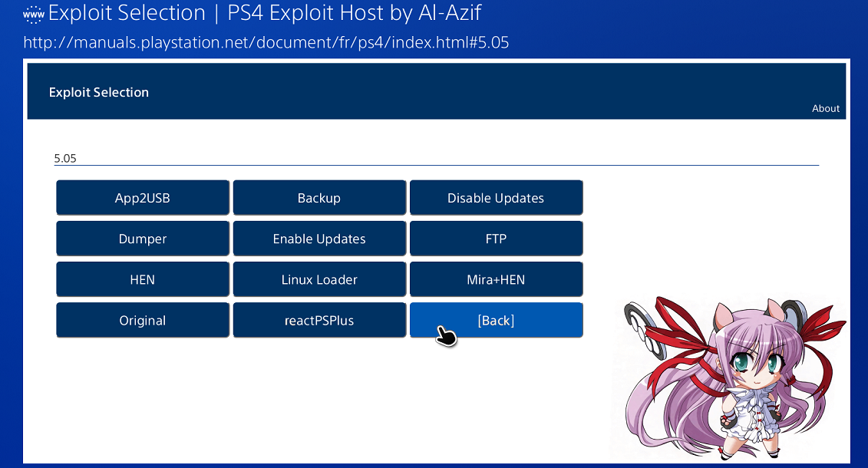
Task: Select the page URL address text
Action: pos(266,43)
